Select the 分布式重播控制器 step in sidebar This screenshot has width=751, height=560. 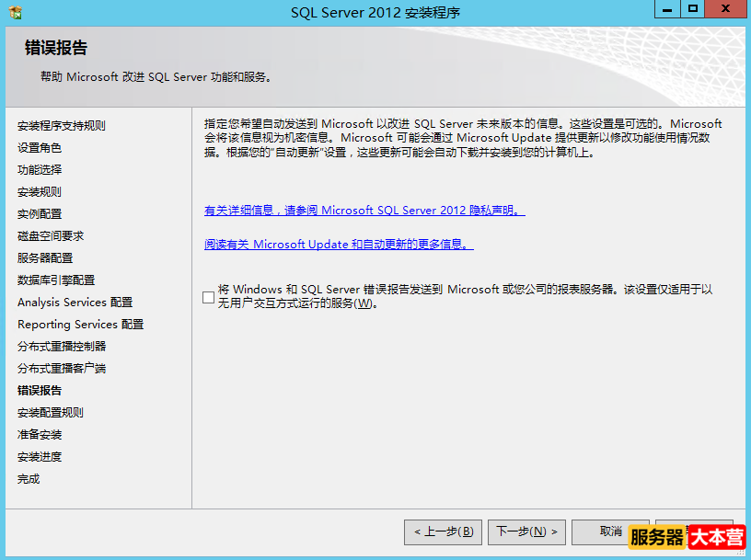62,346
